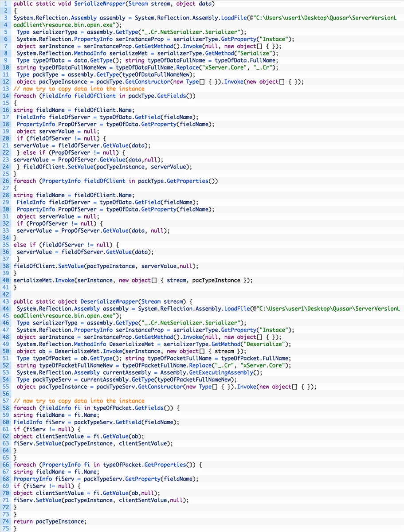This screenshot has height=532, width=404.
Task: Click fiServ.SetValue statement on line 63
Action: [x=93, y=443]
